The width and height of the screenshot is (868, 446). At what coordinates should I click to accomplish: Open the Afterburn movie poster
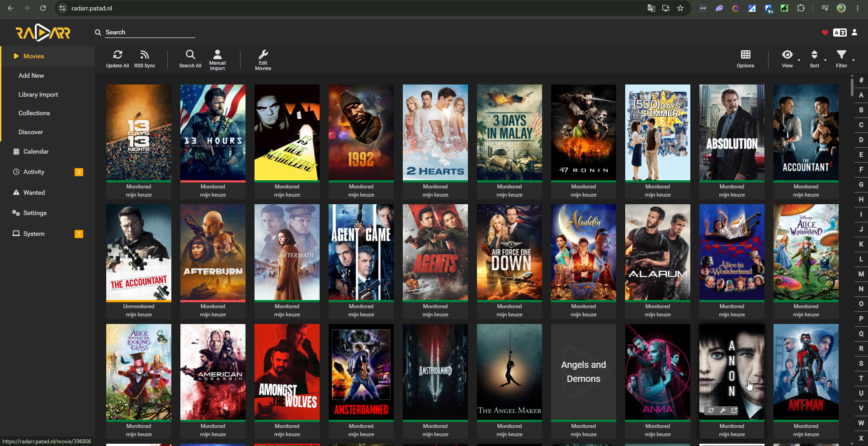(213, 252)
